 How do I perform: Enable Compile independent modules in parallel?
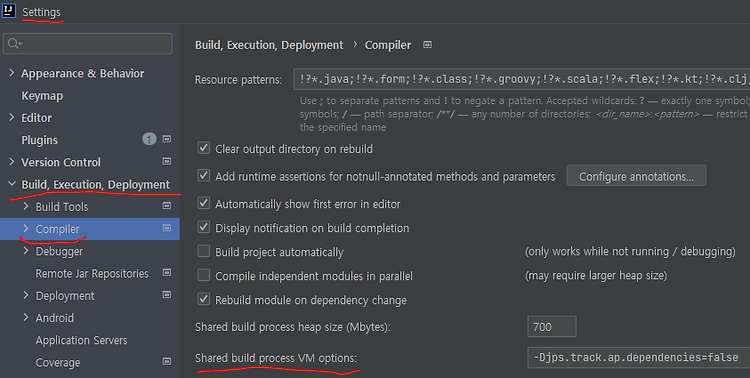[204, 275]
